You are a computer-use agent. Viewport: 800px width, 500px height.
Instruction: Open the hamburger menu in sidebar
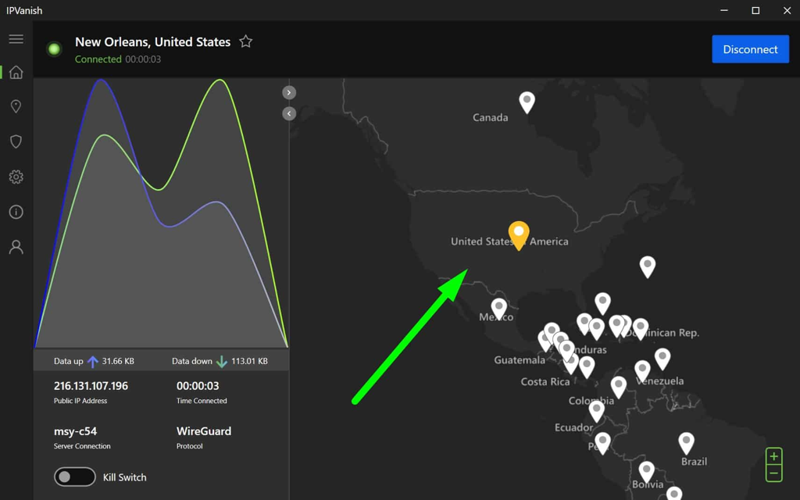(16, 39)
